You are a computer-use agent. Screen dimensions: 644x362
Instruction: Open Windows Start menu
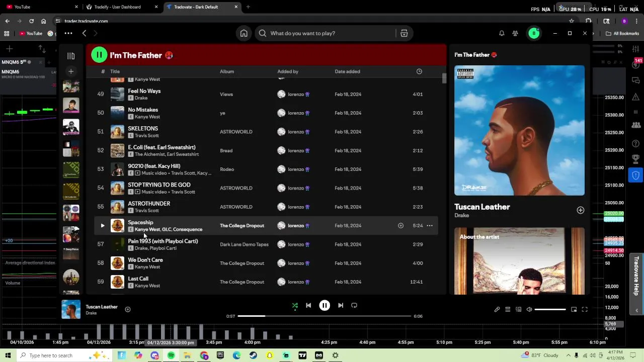point(8,355)
